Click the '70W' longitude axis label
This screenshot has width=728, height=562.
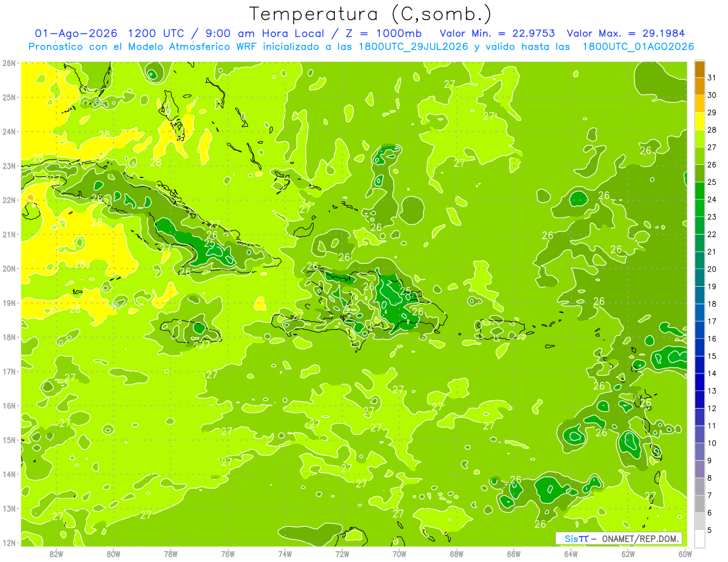[x=399, y=554]
